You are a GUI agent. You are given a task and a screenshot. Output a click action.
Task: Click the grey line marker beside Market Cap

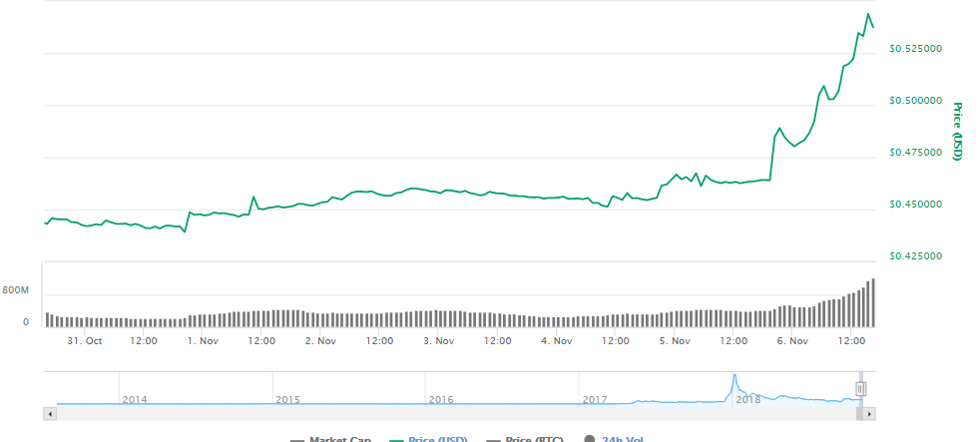296,440
